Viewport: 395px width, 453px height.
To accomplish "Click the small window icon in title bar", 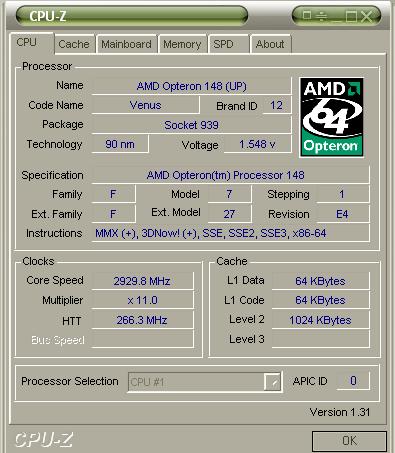I will click(307, 15).
